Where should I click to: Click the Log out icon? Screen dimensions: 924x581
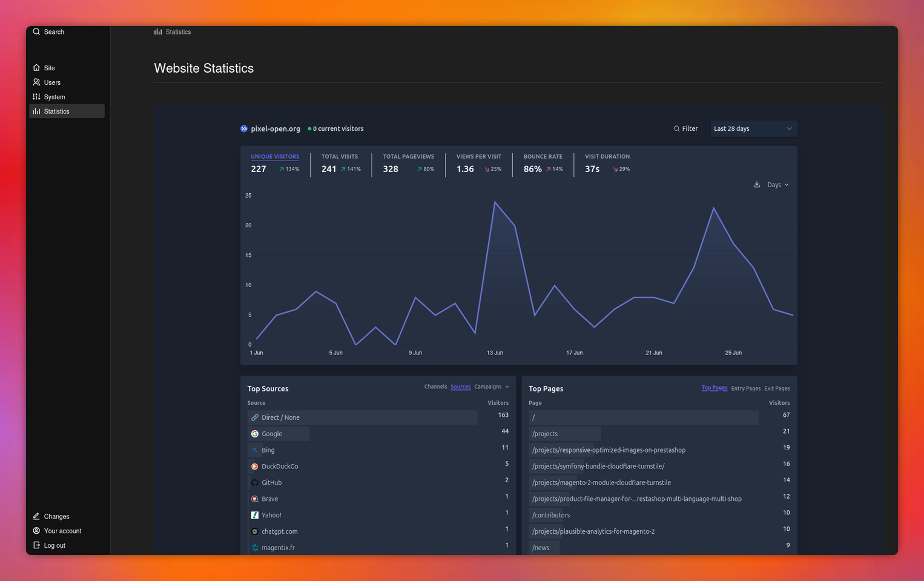click(36, 545)
